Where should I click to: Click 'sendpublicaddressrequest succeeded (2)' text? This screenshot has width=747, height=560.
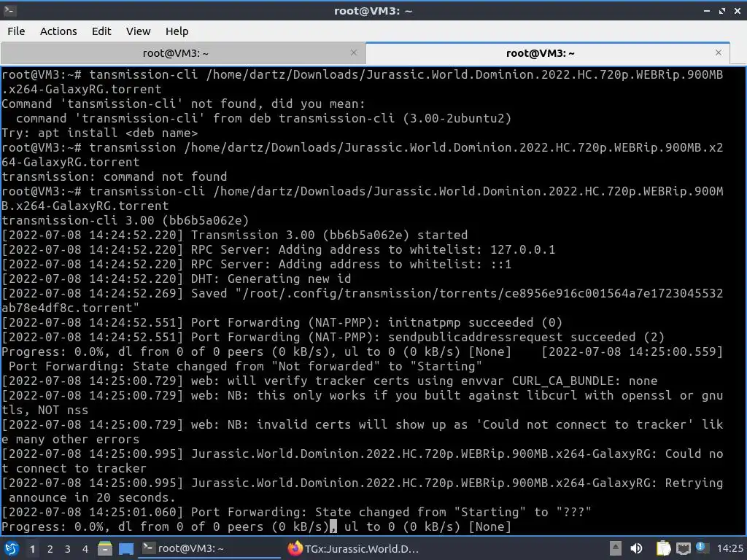(x=526, y=337)
